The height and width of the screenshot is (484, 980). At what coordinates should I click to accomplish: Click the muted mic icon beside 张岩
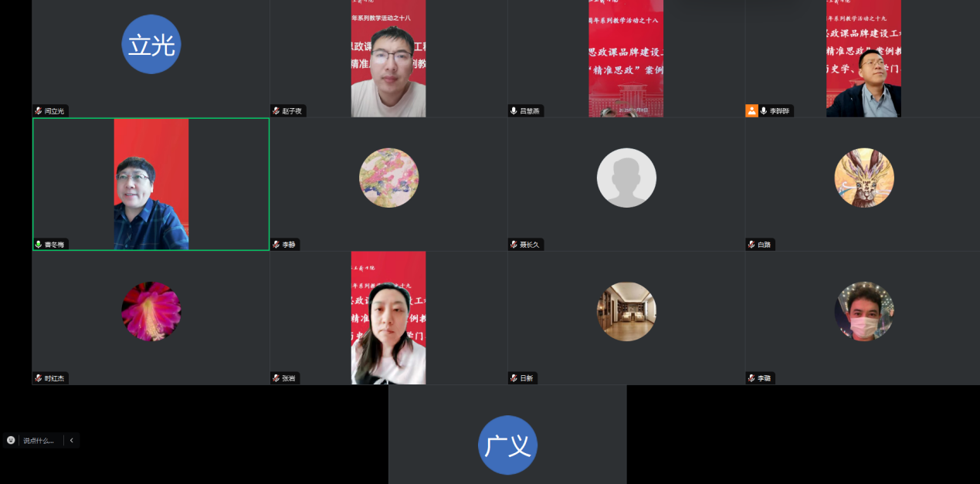coord(276,378)
